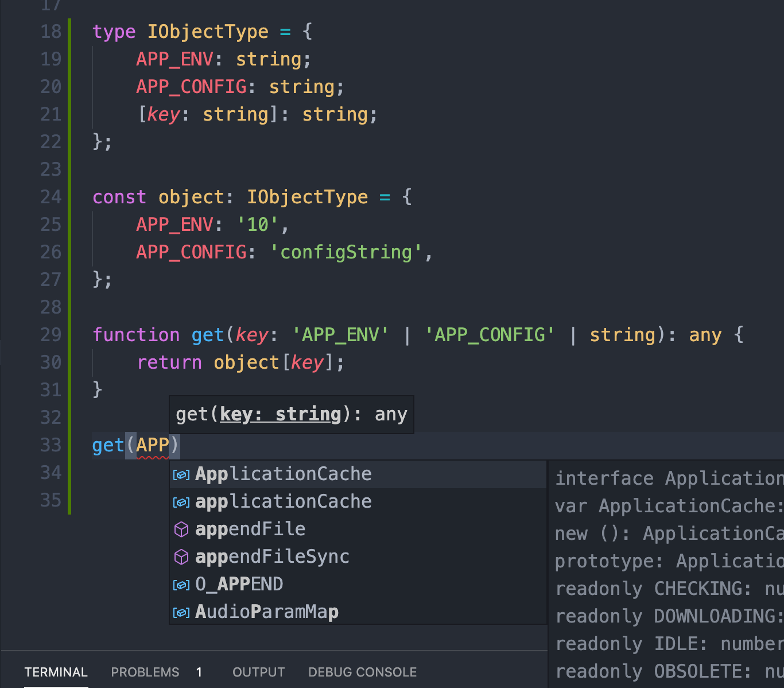Select the TERMINAL panel tab
This screenshot has width=784, height=688.
point(56,672)
